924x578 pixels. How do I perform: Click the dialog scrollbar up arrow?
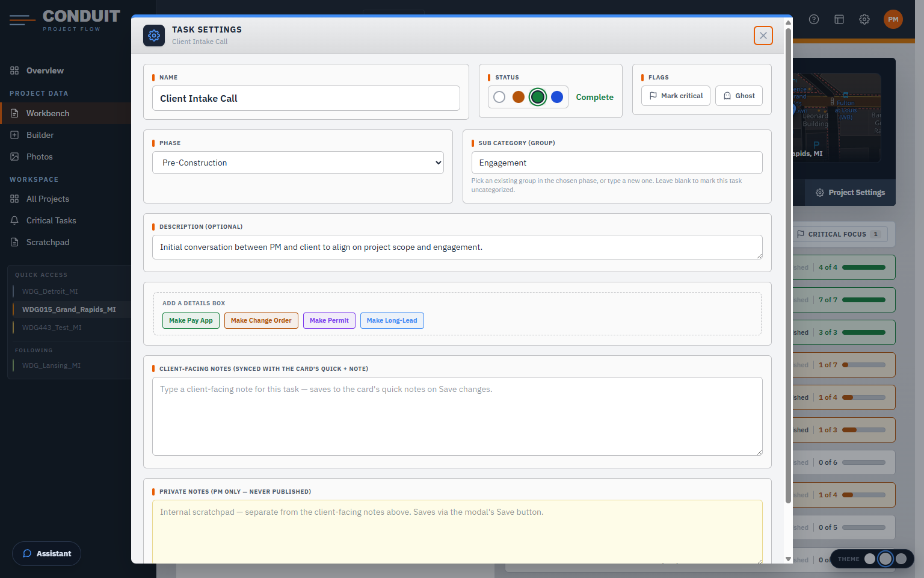pos(788,22)
